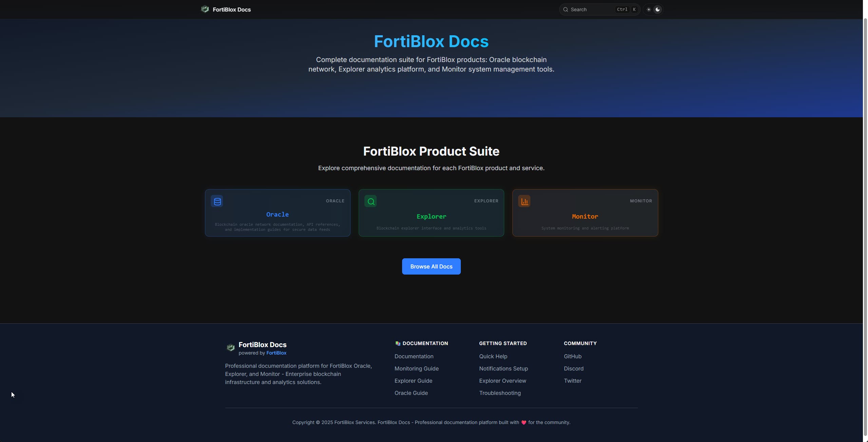Click the magnifying-glass icon on the Explorer card
868x442 pixels.
tap(371, 201)
